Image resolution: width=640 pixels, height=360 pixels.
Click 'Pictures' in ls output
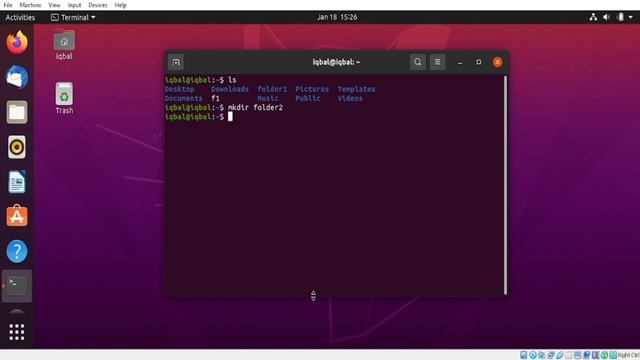coord(312,89)
